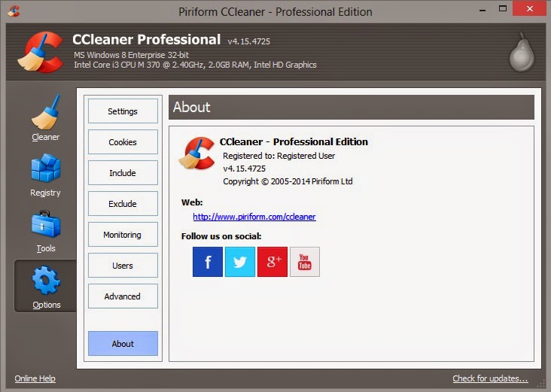Open the Include options page
Screen dimensions: 551x392
(123, 173)
